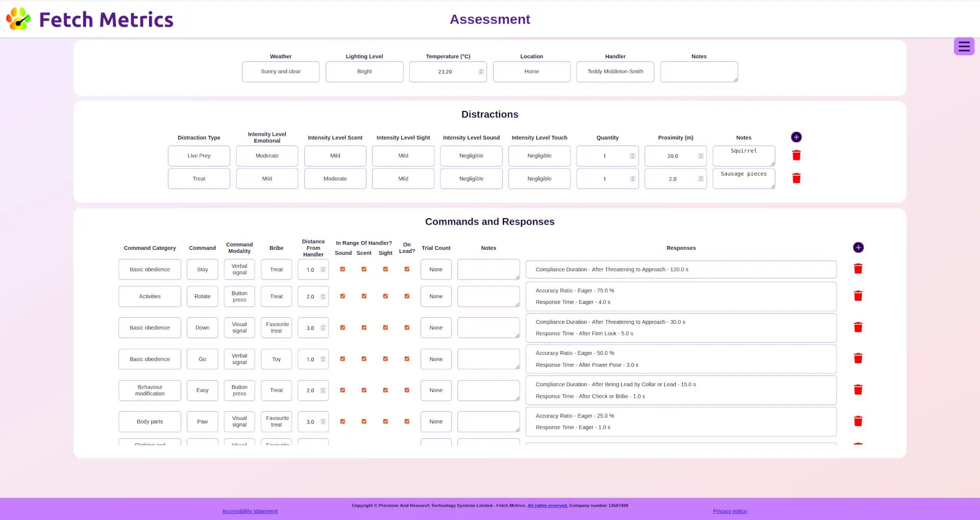
Task: Add a new distraction row
Action: [x=796, y=137]
